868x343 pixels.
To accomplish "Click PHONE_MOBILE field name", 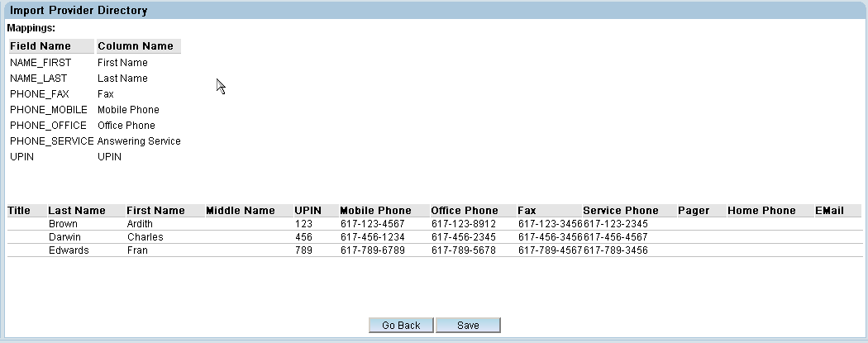I will [49, 110].
